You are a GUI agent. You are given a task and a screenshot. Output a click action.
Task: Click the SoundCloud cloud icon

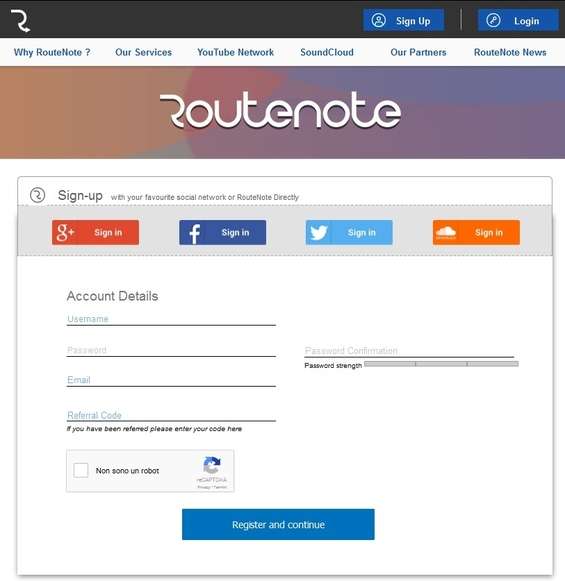pyautogui.click(x=446, y=232)
